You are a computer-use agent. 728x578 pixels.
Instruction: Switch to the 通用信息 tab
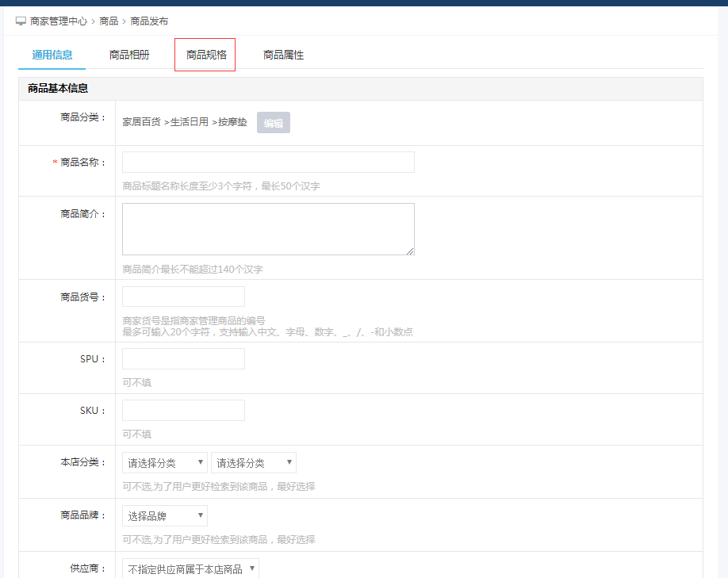tap(52, 55)
